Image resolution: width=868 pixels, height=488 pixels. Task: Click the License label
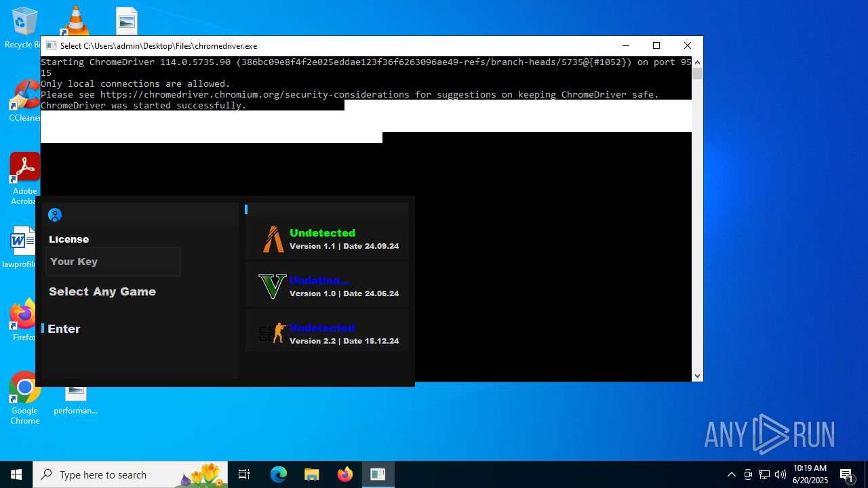pyautogui.click(x=68, y=239)
